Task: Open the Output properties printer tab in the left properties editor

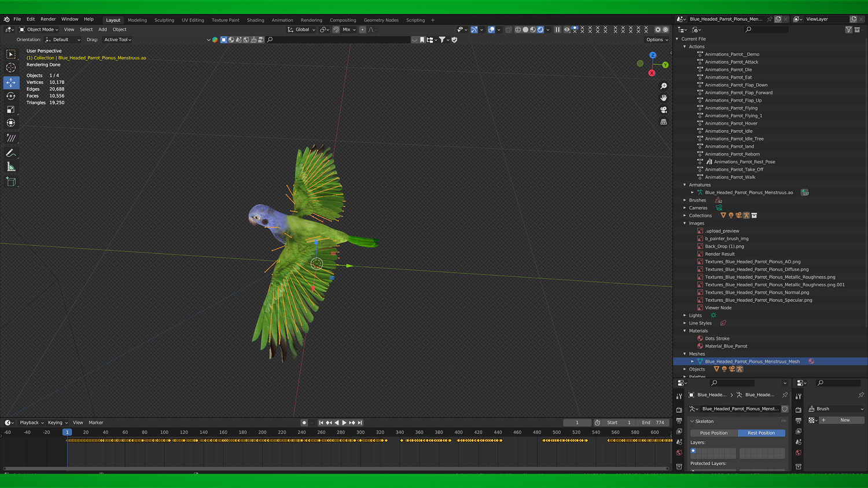Action: tap(679, 421)
